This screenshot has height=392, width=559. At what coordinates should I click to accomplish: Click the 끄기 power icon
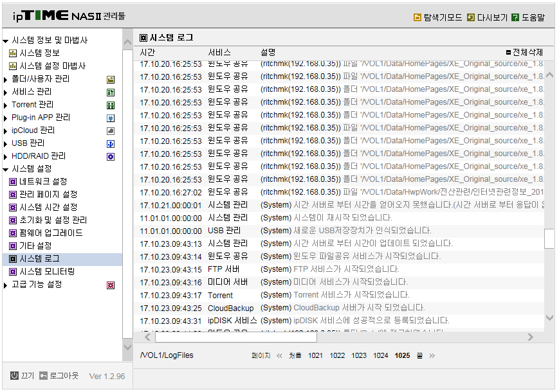tap(14, 376)
